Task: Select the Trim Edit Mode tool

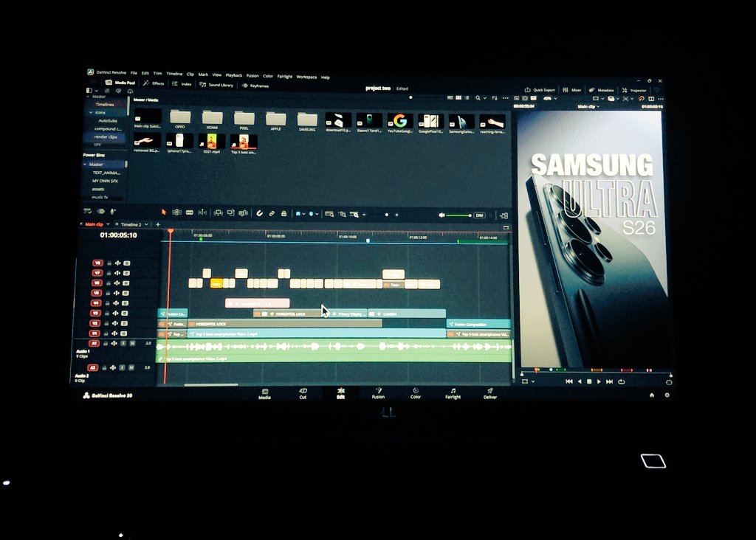Action: [x=177, y=212]
